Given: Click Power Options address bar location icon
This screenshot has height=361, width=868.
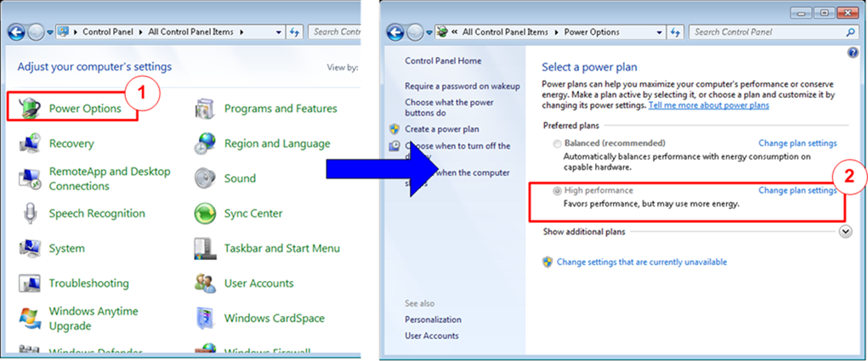Looking at the screenshot, I should point(442,32).
